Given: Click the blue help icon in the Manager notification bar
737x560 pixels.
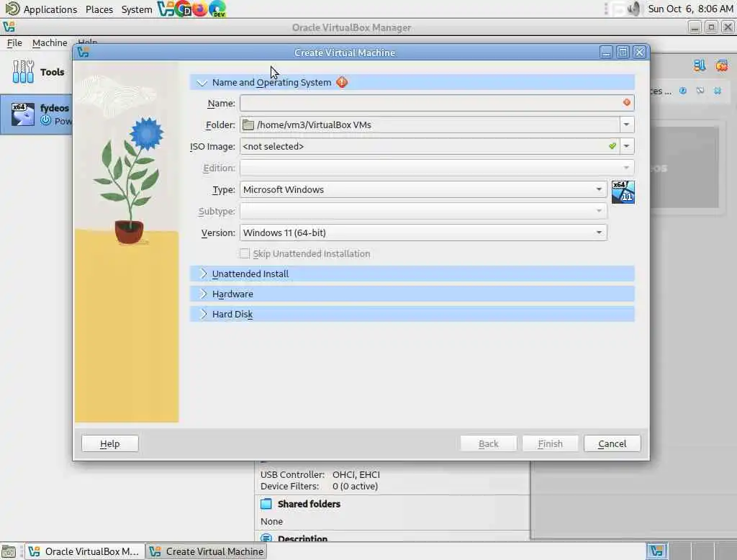Looking at the screenshot, I should (683, 91).
